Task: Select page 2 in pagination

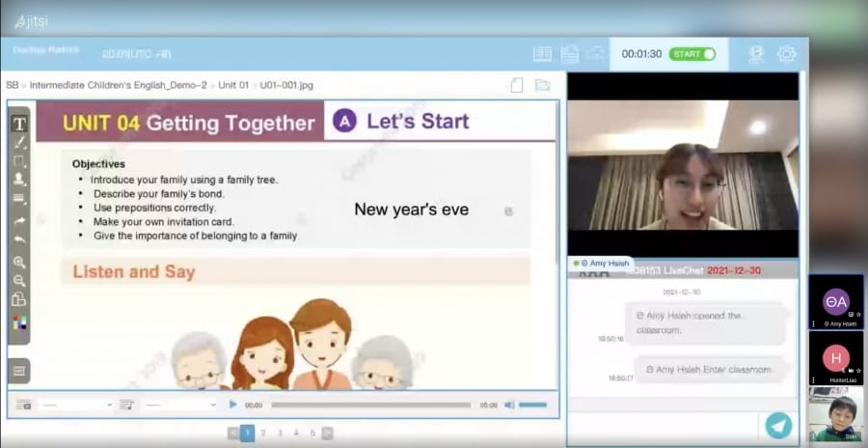Action: 263,433
